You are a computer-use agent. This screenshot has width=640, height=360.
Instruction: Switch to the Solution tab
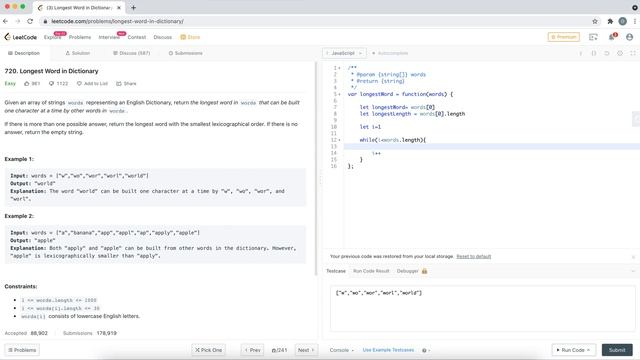(78, 53)
